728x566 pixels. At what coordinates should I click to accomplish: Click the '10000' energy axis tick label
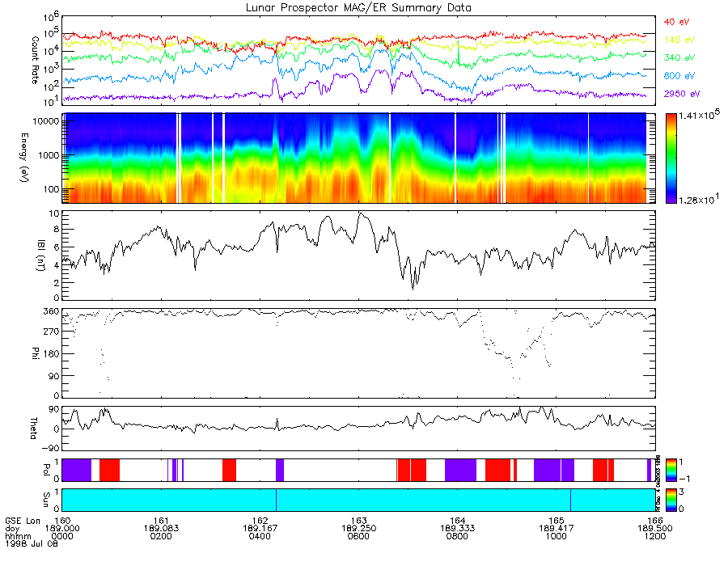coord(47,121)
